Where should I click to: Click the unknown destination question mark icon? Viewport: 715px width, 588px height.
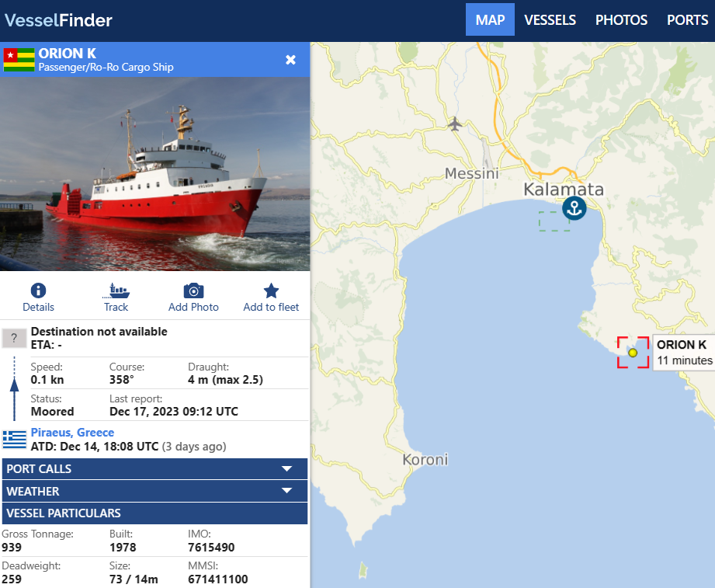pyautogui.click(x=14, y=338)
